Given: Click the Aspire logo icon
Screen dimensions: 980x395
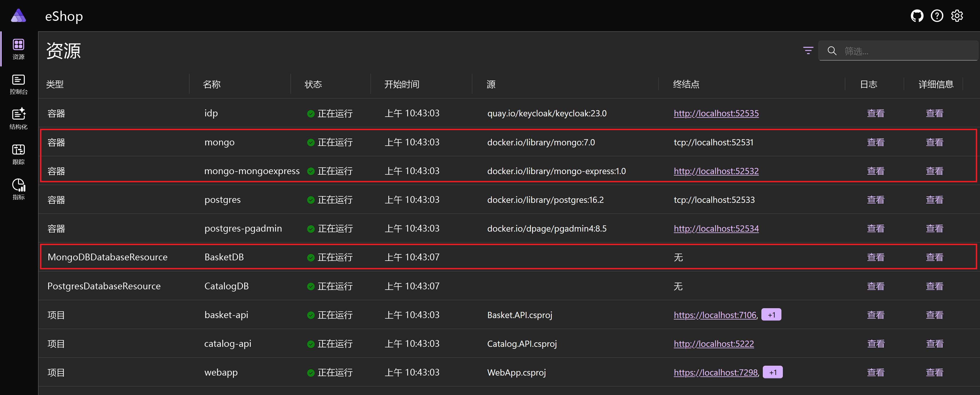Looking at the screenshot, I should click(x=18, y=16).
